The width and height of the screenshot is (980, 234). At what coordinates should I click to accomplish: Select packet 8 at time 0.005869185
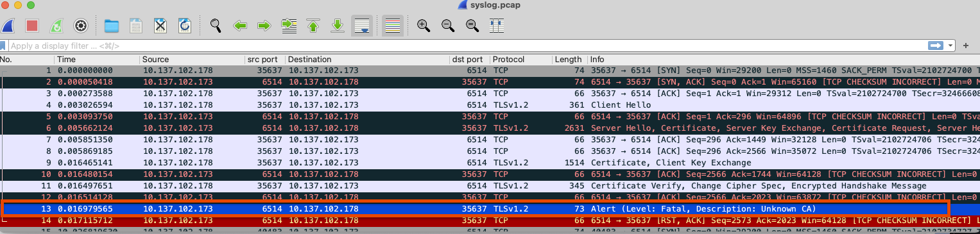(x=490, y=151)
